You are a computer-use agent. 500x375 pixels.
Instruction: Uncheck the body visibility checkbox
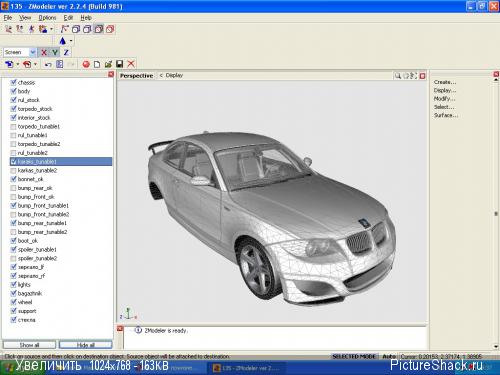tap(13, 91)
